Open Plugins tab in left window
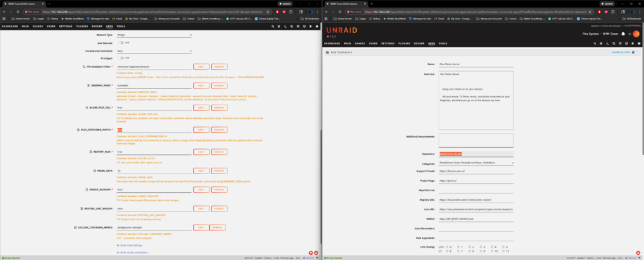644x260 pixels. coord(82,26)
